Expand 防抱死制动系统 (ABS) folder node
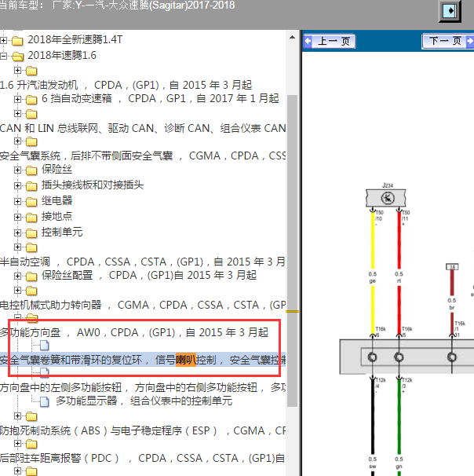 (x=17, y=416)
